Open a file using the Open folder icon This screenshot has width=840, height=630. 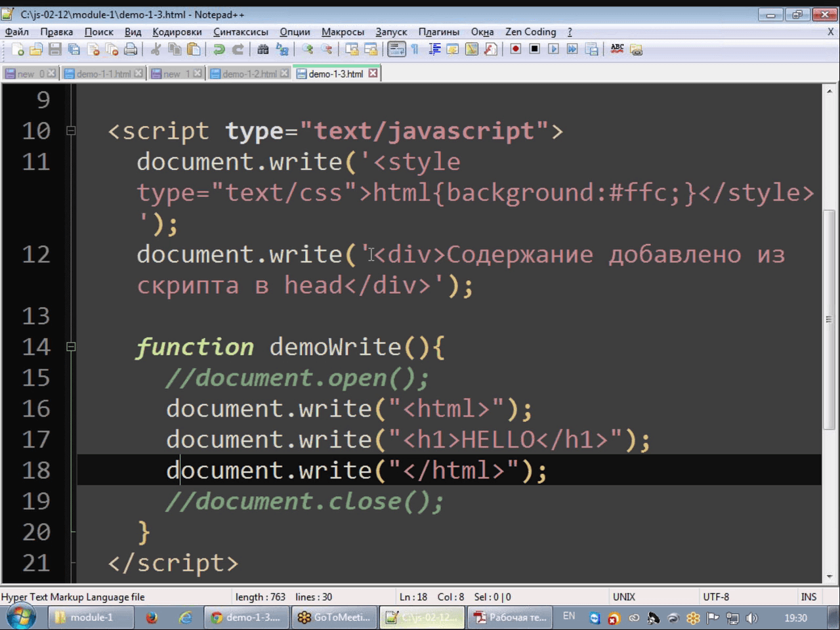[x=36, y=49]
